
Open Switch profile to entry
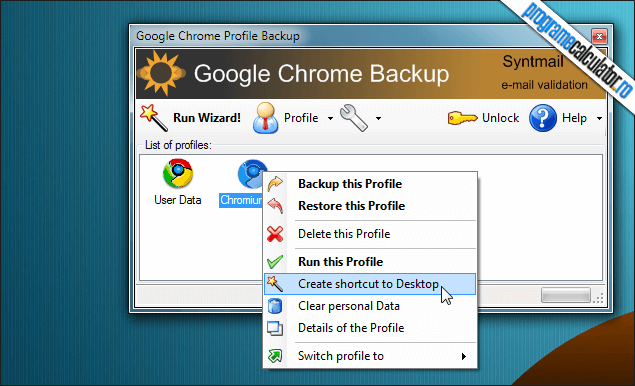tap(370, 356)
